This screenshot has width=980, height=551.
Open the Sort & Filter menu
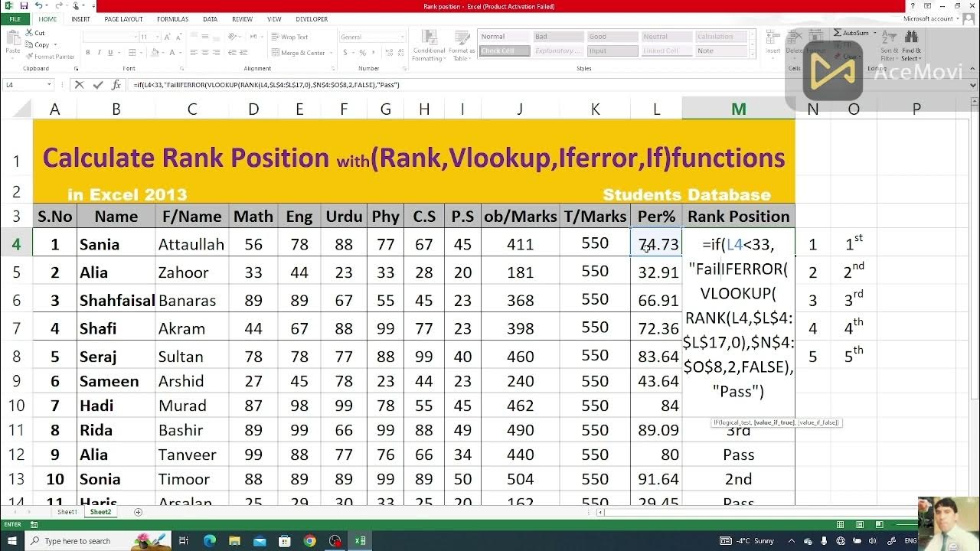889,46
